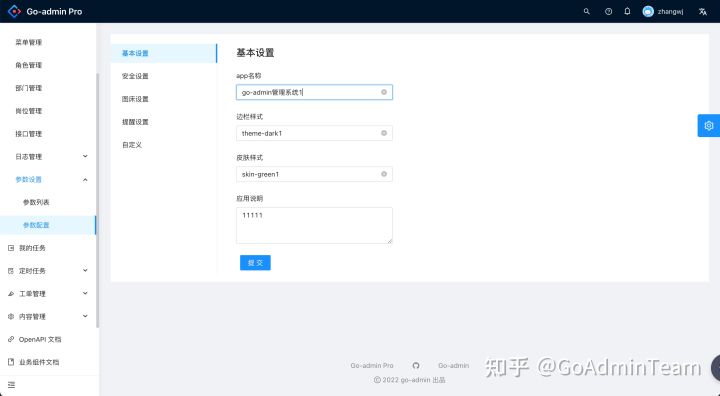Click the OpenAPI 文档 link icon
Image resolution: width=720 pixels, height=396 pixels.
coord(11,339)
